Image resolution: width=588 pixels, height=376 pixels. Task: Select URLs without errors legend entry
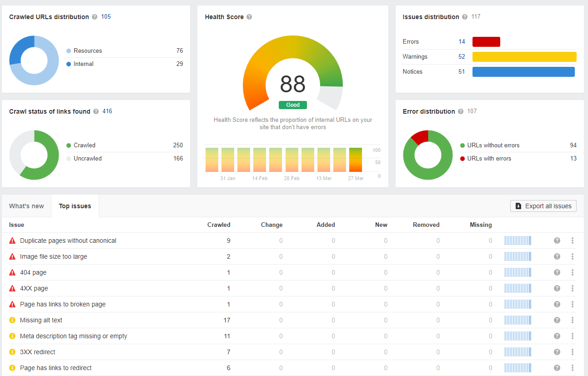click(490, 145)
